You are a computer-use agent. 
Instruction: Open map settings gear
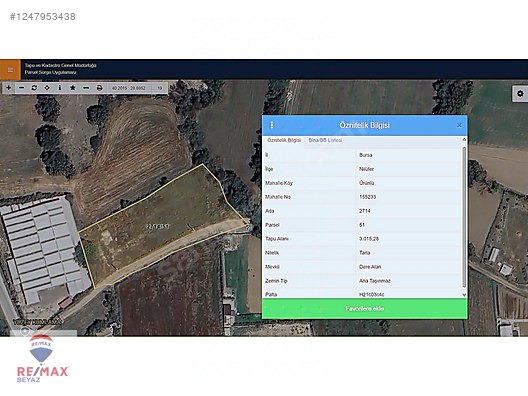click(520, 93)
